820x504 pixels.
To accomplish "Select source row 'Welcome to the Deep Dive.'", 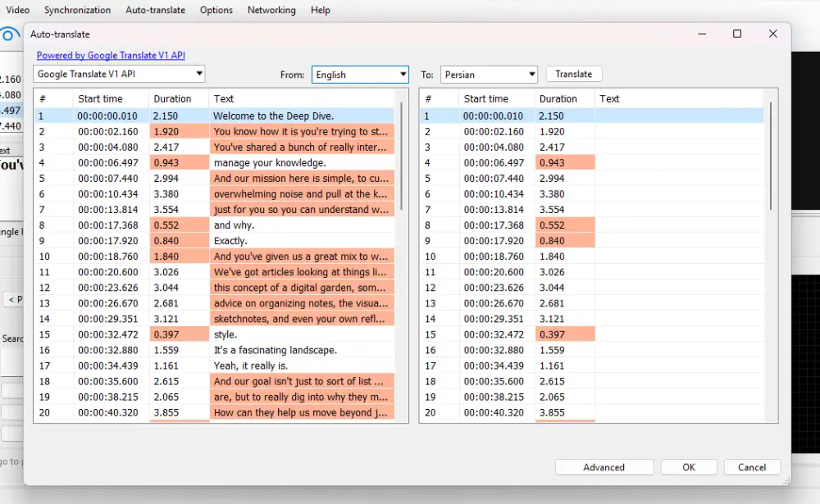I will (x=214, y=116).
